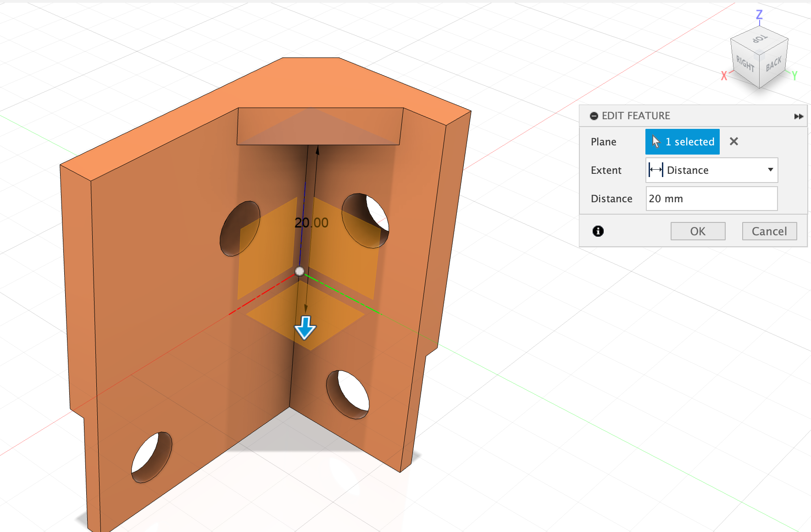Click the OK button in Edit Feature
Image resolution: width=811 pixels, height=532 pixels.
tap(698, 231)
